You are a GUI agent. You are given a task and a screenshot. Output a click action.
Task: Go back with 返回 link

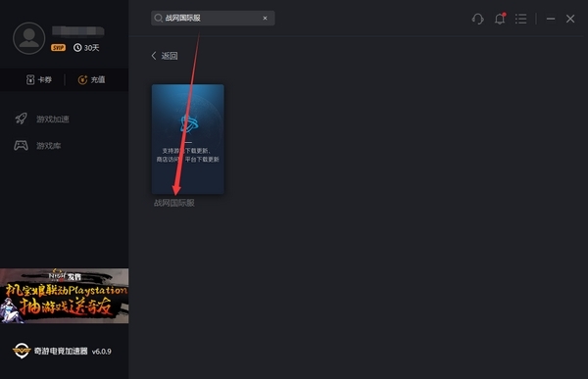click(165, 56)
